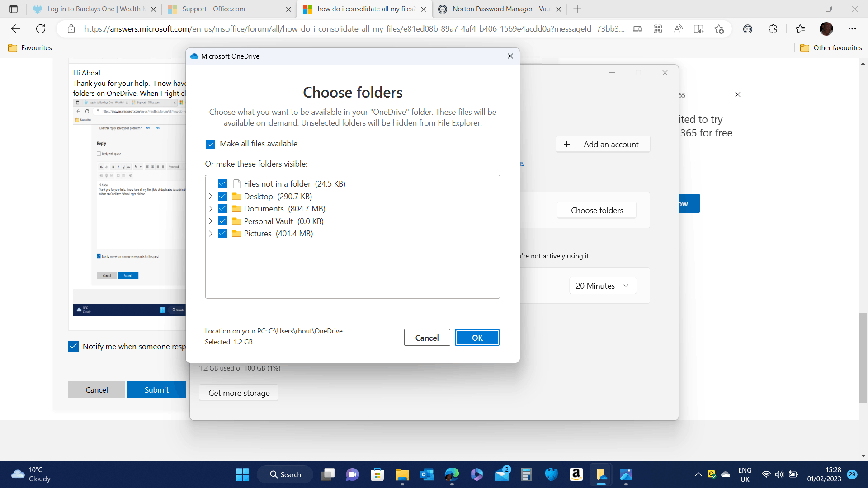Add page to favourites star icon
This screenshot has width=868, height=488.
719,29
